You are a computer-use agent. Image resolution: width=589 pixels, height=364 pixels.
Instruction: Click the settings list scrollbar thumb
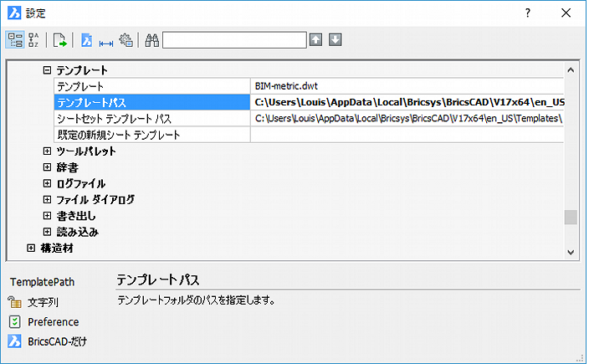coord(571,217)
